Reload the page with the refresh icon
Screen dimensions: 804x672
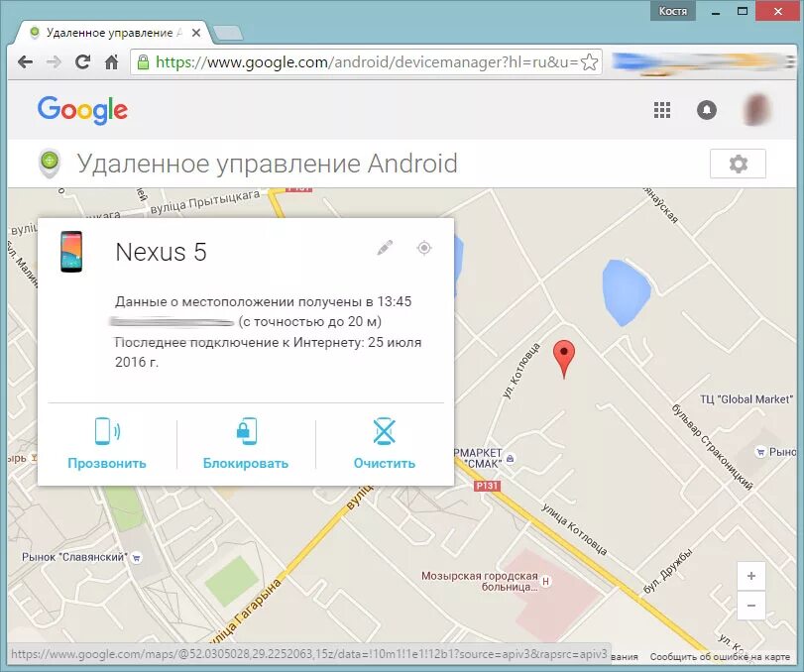click(82, 62)
